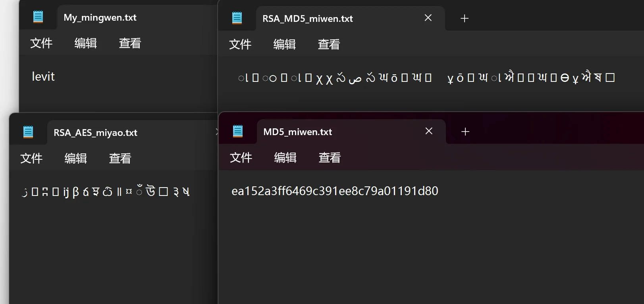The width and height of the screenshot is (644, 304).
Task: Click the Notepad icon beside RSA_AES_miyao.txt
Action: click(28, 132)
